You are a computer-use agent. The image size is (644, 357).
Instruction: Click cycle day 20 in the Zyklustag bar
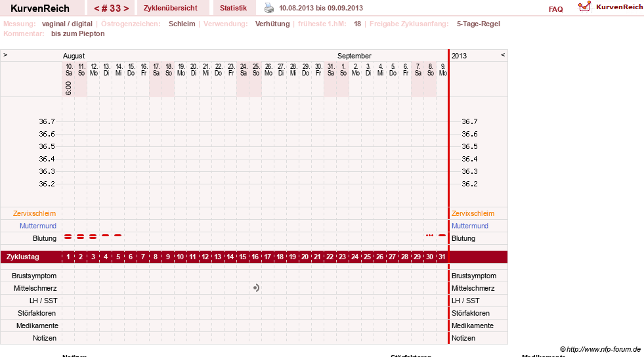(x=305, y=257)
